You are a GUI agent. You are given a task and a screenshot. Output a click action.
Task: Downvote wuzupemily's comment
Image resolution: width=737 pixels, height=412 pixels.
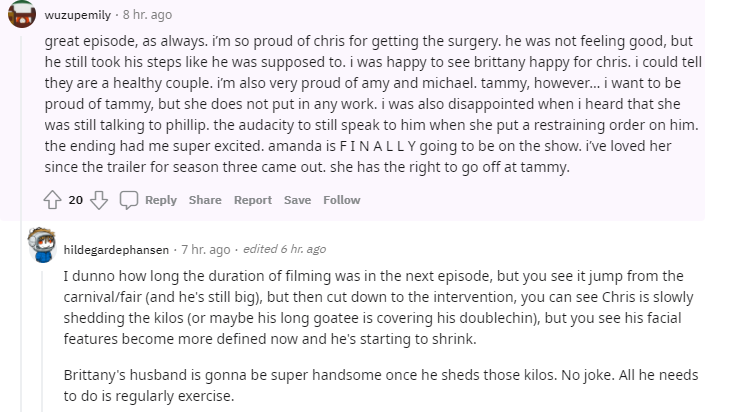pyautogui.click(x=98, y=200)
